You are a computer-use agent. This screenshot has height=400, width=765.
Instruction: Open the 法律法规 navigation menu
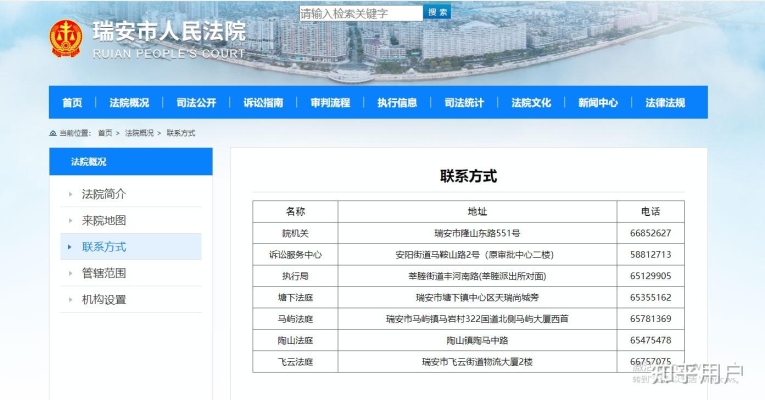click(665, 102)
